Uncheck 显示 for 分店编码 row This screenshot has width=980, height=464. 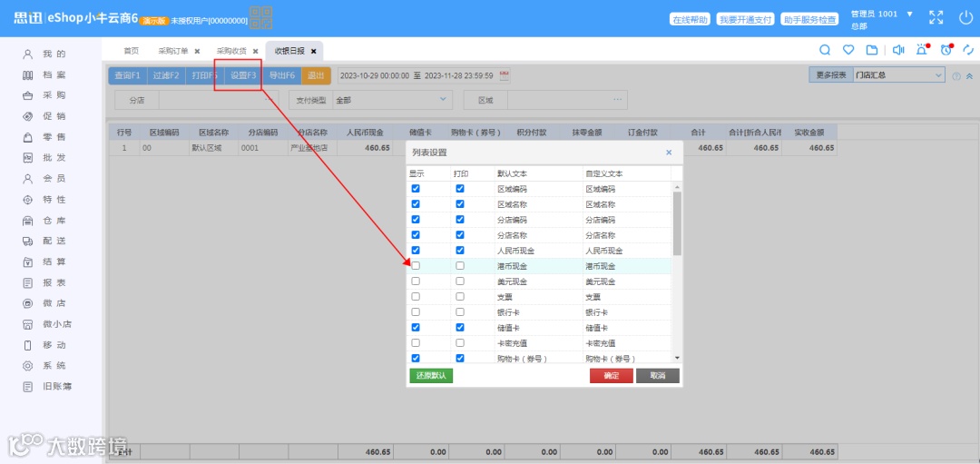coord(416,220)
